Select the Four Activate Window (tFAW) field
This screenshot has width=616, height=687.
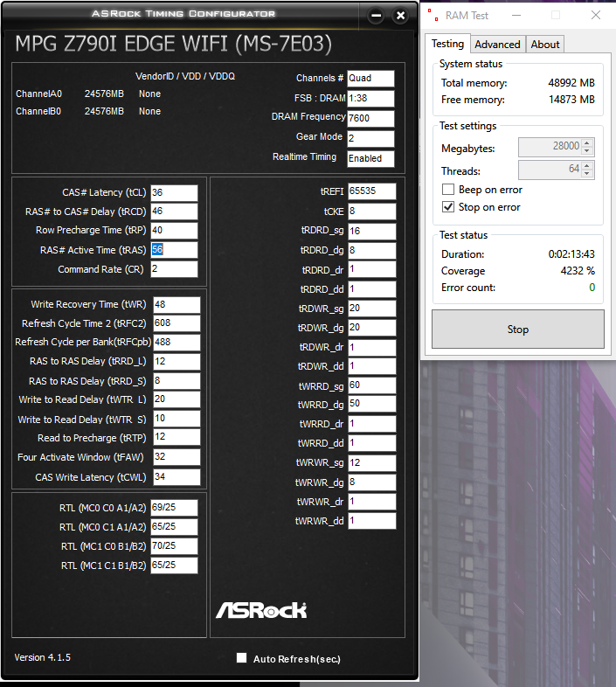tap(176, 457)
